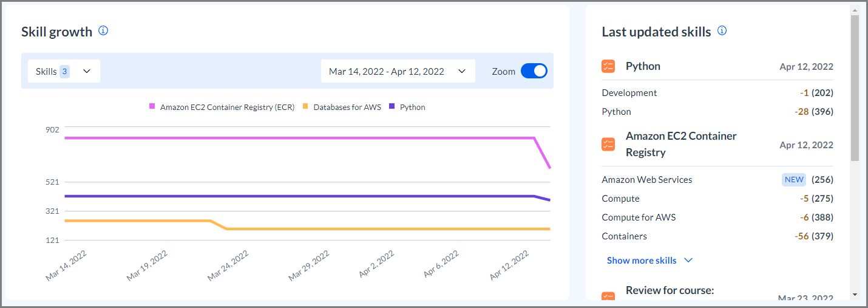Click the NEW badge on Amazon Web Services
This screenshot has height=308, width=868.
[x=794, y=179]
